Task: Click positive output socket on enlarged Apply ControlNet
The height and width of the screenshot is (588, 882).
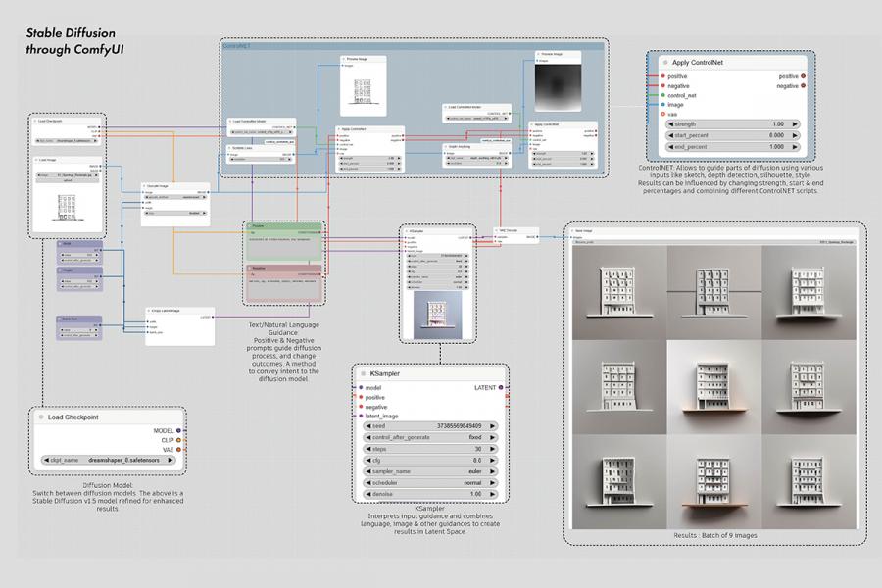Action: pyautogui.click(x=803, y=75)
